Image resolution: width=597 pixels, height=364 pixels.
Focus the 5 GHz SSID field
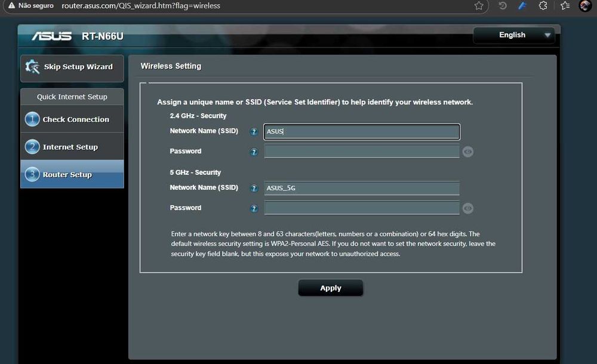coord(362,188)
